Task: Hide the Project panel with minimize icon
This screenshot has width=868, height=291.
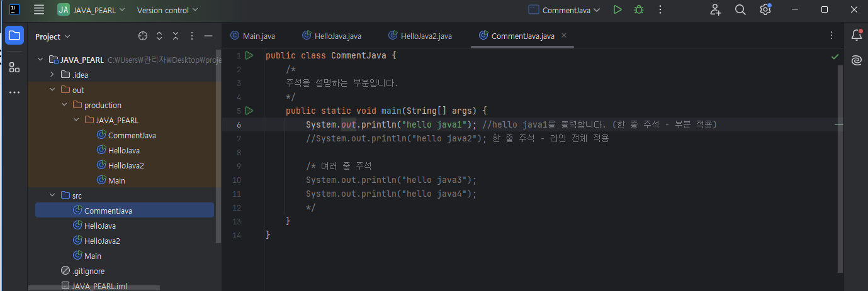Action: (208, 36)
